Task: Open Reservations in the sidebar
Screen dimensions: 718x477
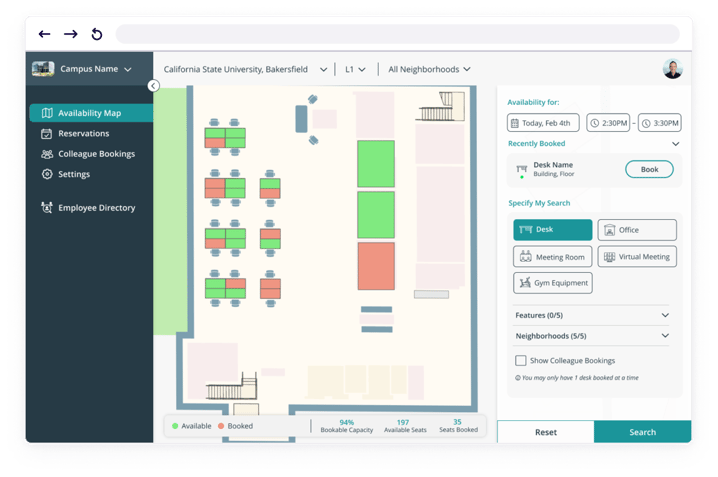Action: (x=83, y=133)
